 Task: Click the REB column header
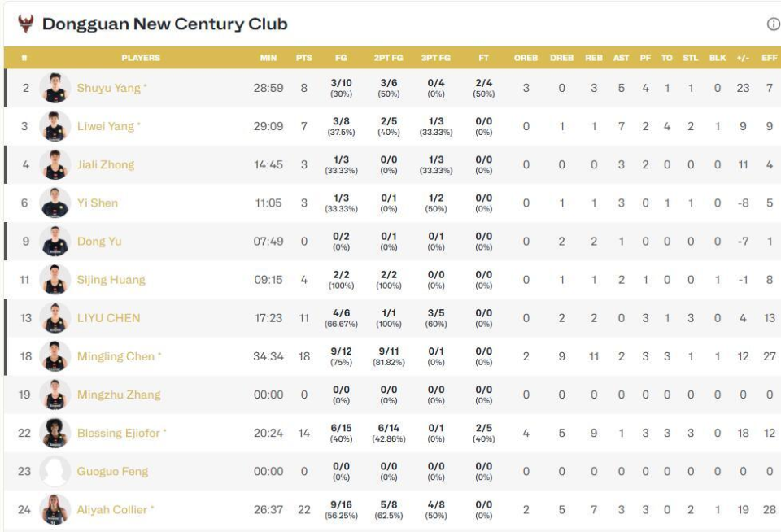(x=594, y=58)
